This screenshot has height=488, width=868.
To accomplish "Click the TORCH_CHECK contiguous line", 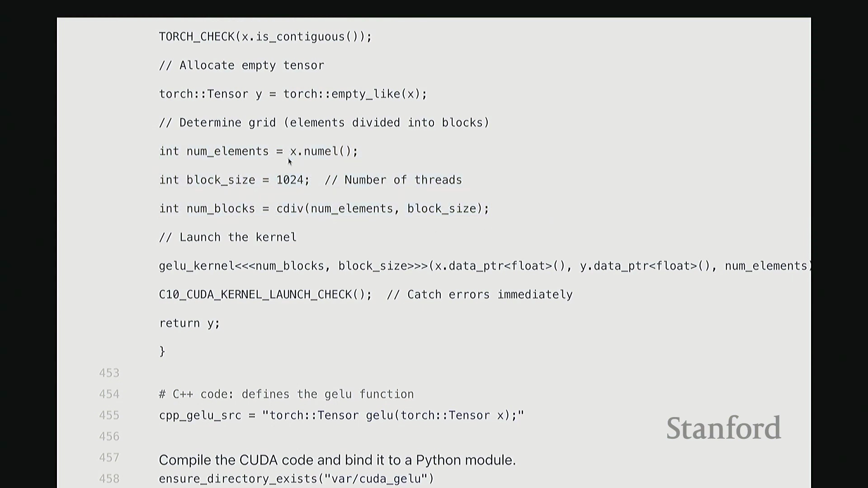I will point(265,37).
